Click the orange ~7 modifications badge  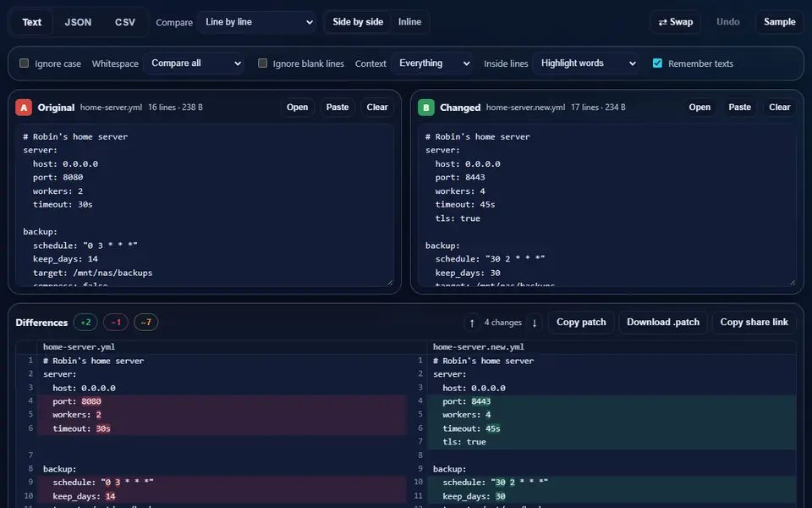click(x=146, y=323)
